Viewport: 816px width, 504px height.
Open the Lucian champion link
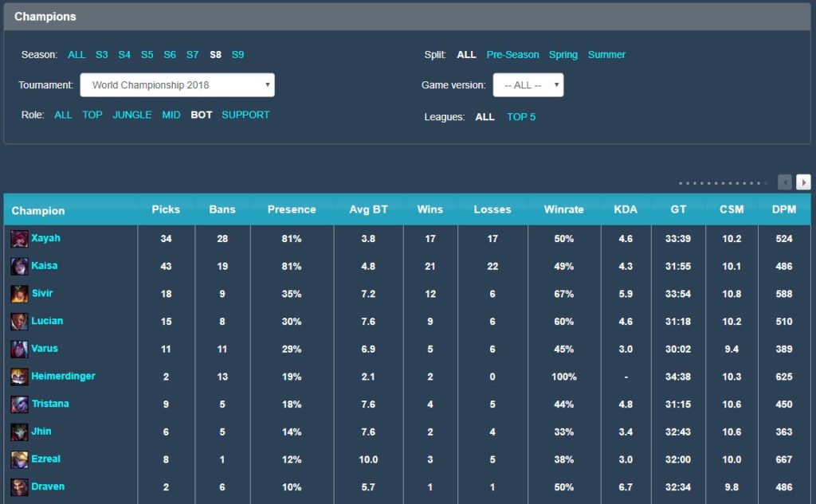(47, 321)
